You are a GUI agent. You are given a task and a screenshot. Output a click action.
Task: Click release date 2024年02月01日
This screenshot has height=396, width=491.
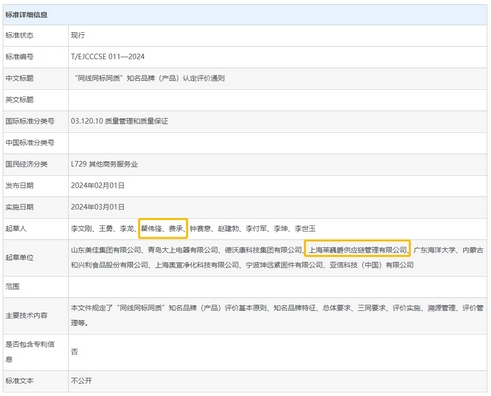[x=98, y=185]
